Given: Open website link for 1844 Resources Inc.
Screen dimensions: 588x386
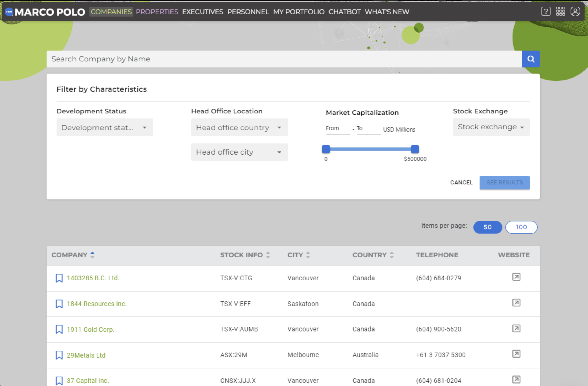Looking at the screenshot, I should (516, 303).
